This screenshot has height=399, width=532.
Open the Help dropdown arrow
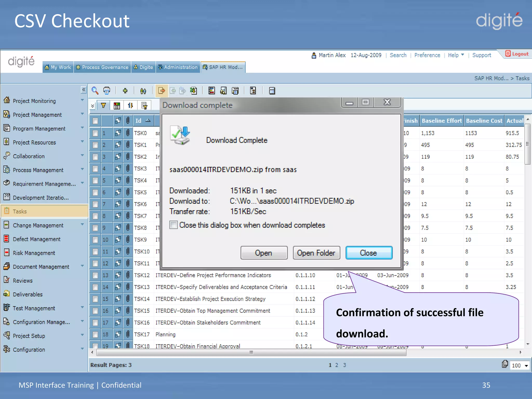point(462,55)
